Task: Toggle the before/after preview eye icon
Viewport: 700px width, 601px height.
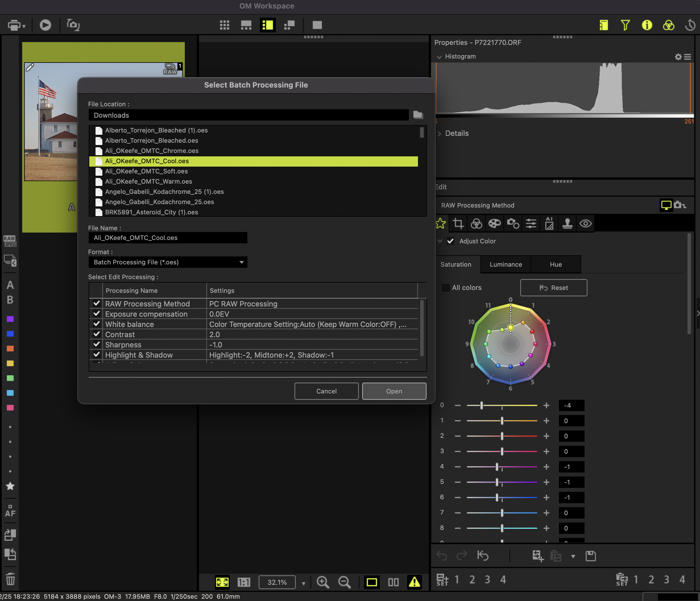Action: pyautogui.click(x=585, y=223)
